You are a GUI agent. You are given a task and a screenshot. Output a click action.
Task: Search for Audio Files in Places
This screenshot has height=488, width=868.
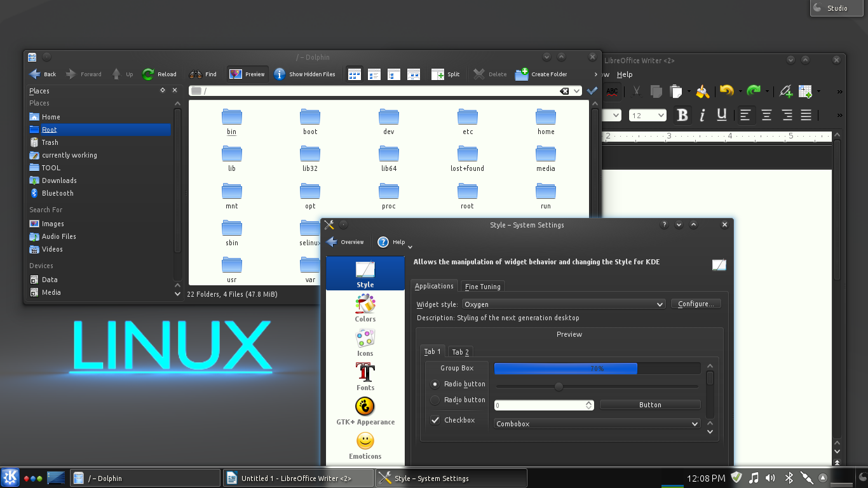pyautogui.click(x=100, y=236)
